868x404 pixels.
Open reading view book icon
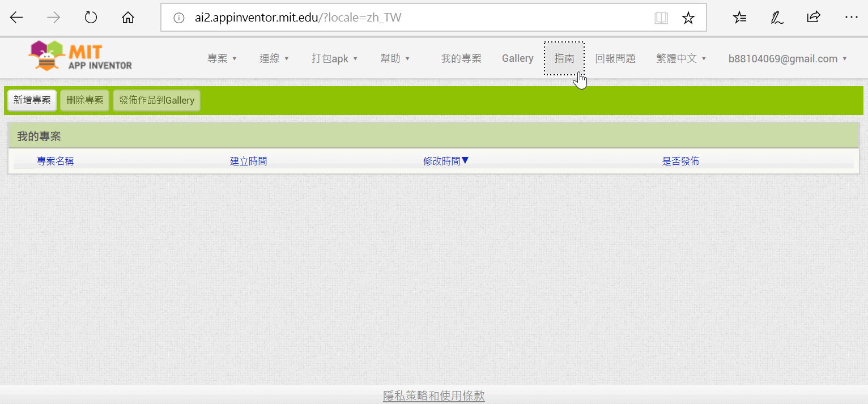pyautogui.click(x=661, y=18)
